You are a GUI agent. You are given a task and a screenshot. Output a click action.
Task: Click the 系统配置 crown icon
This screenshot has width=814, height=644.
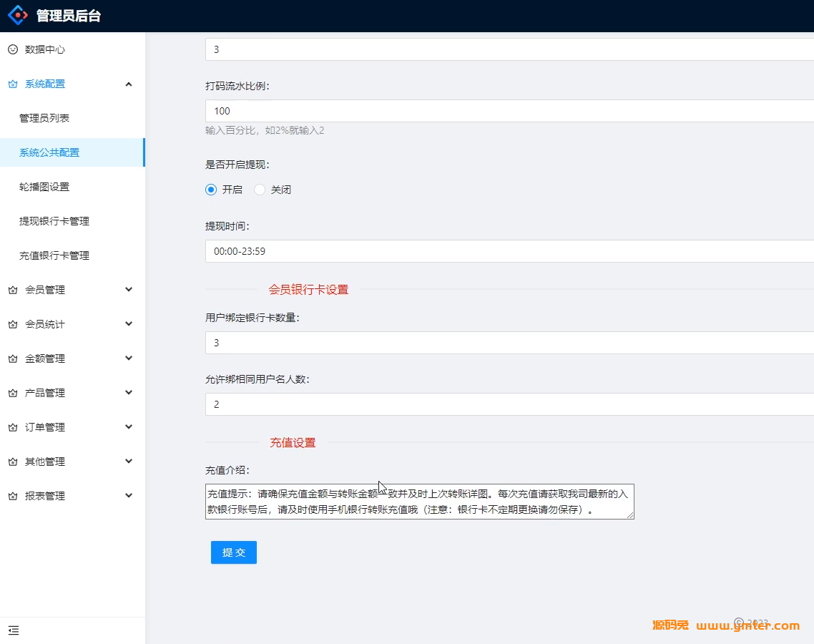pyautogui.click(x=13, y=84)
